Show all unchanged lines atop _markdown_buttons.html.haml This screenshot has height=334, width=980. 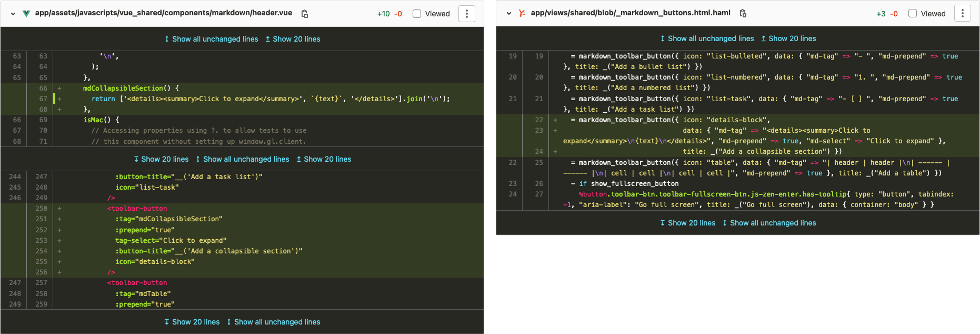pyautogui.click(x=707, y=38)
